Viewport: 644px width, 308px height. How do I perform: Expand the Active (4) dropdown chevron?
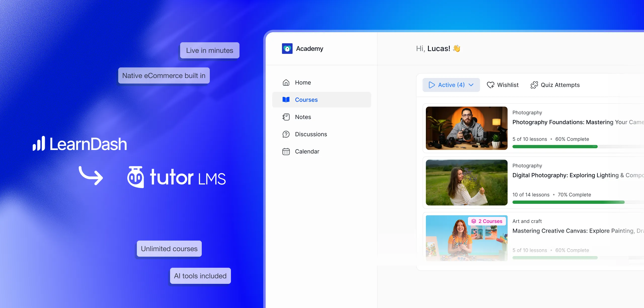[x=471, y=85]
